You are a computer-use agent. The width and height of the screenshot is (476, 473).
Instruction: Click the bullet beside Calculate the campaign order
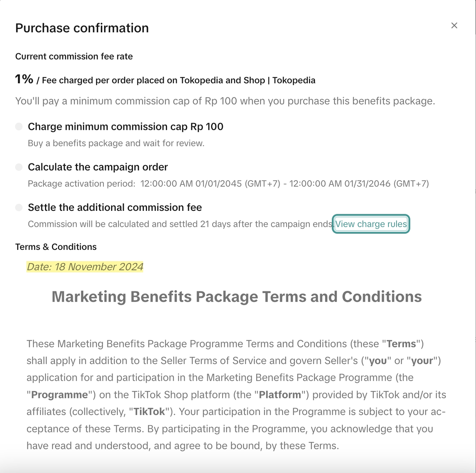[19, 167]
